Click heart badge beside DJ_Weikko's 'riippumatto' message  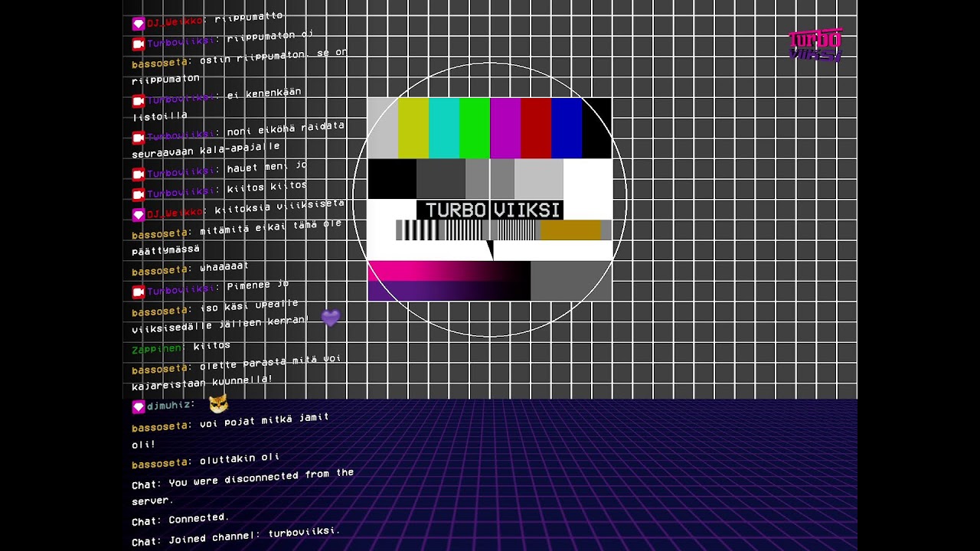point(139,24)
